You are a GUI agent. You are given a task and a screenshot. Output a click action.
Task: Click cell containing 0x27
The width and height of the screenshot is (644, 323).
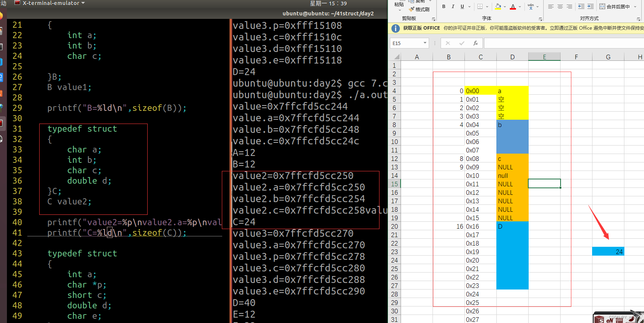point(481,320)
